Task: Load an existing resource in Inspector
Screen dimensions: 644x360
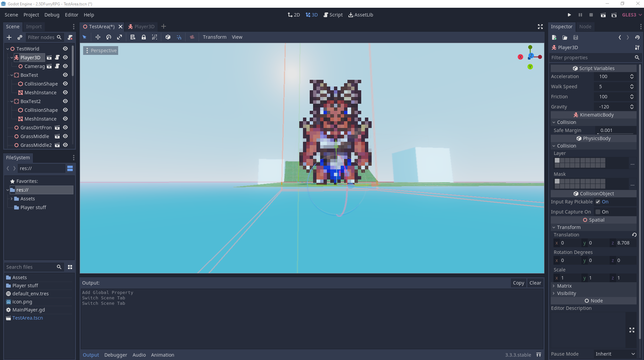Action: (x=565, y=37)
